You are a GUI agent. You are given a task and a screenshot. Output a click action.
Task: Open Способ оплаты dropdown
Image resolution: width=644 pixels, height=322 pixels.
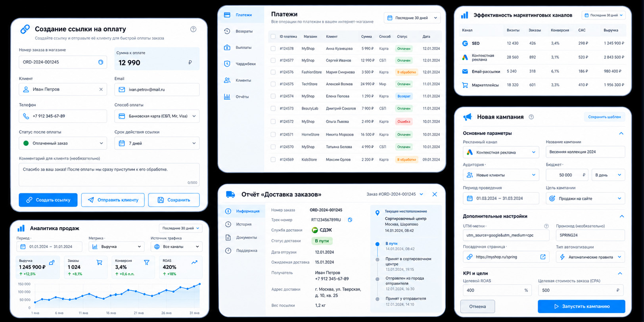[x=157, y=116]
